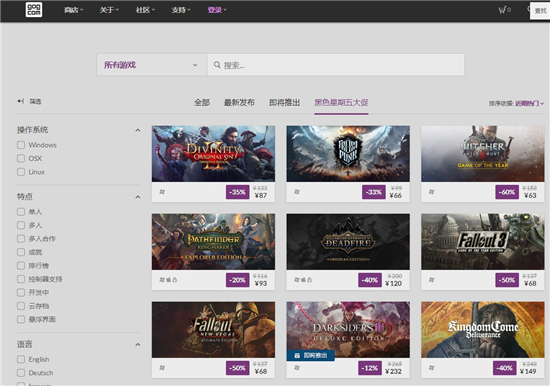Open the sort order dropdown 近期热门

point(529,103)
